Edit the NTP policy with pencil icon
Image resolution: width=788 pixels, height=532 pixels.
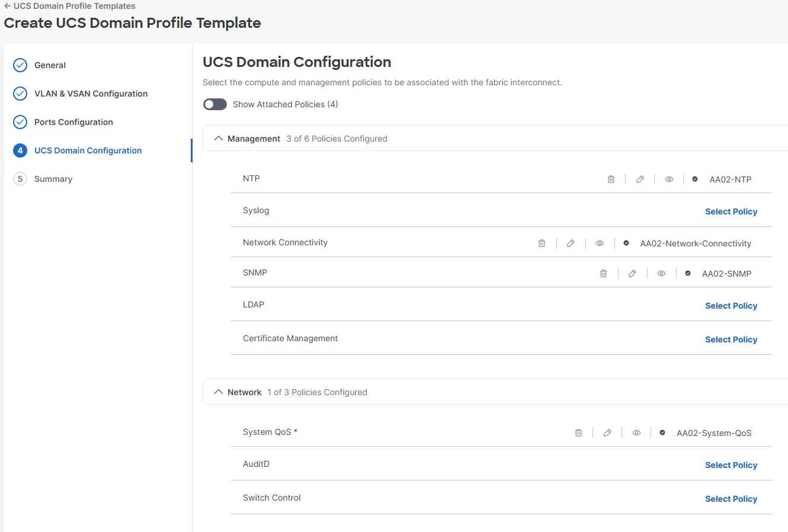640,180
